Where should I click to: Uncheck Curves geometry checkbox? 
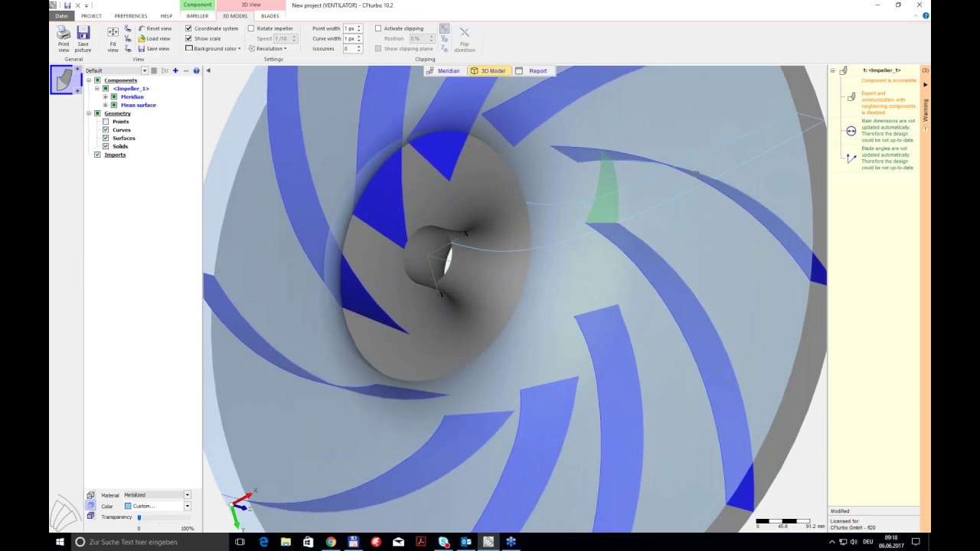tap(106, 130)
